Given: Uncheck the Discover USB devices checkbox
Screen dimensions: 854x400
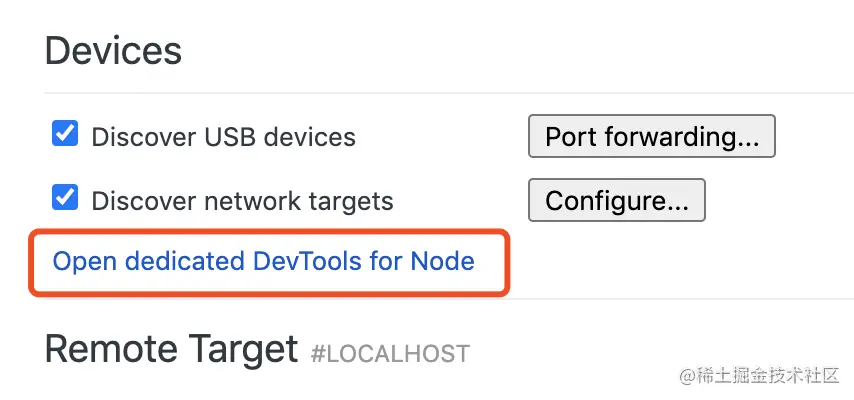Looking at the screenshot, I should tap(65, 134).
